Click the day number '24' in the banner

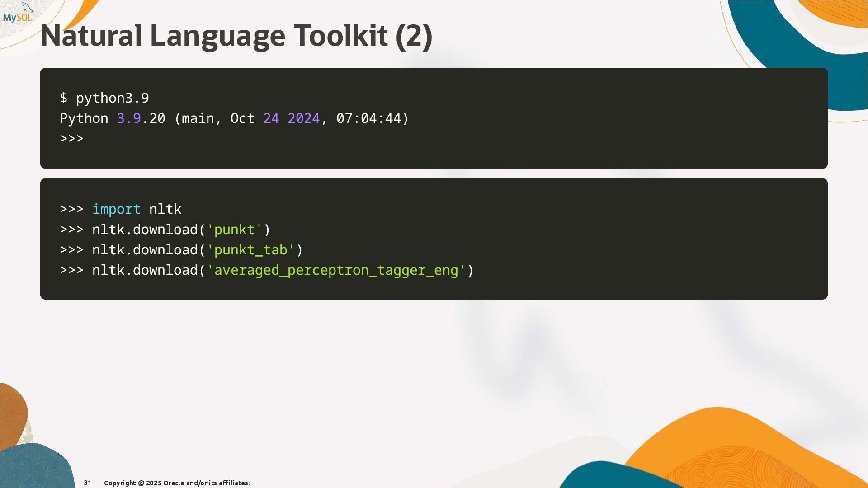tap(271, 118)
